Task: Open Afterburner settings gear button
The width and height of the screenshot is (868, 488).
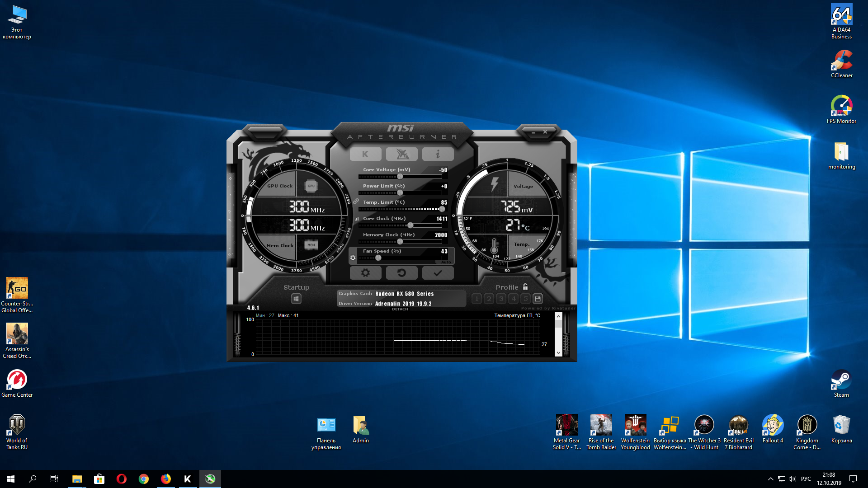Action: click(x=365, y=273)
